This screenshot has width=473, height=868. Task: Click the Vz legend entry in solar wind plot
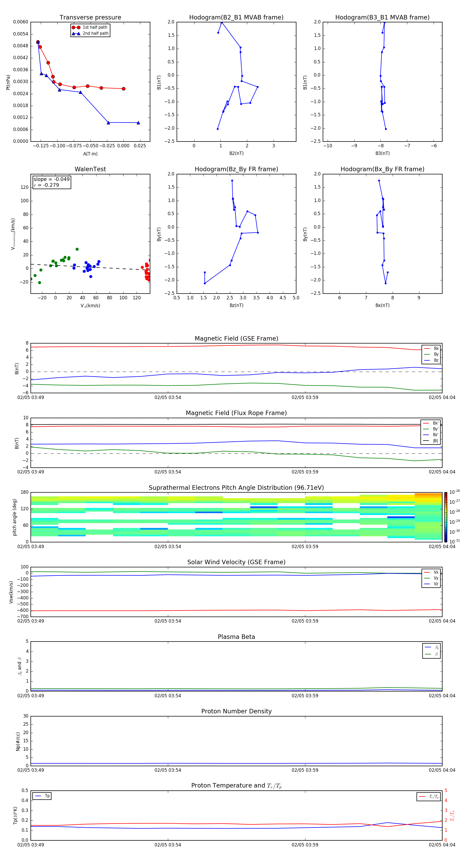[x=431, y=584]
